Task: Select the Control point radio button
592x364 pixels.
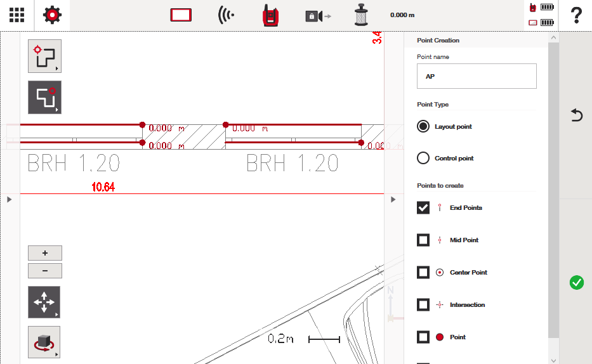Action: [x=423, y=158]
